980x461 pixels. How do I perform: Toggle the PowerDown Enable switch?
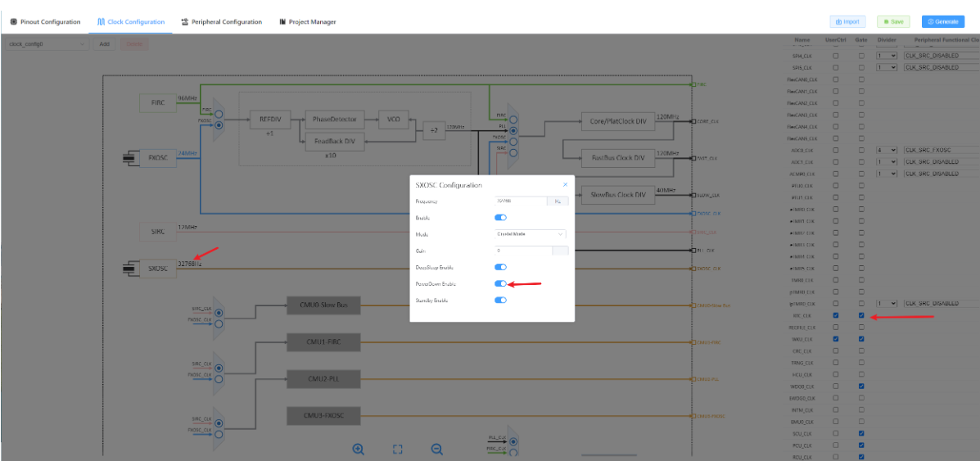click(500, 283)
